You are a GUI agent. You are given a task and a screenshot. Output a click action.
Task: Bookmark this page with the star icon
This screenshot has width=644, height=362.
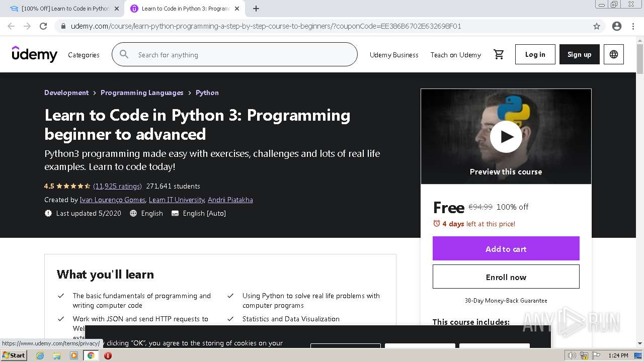click(597, 26)
